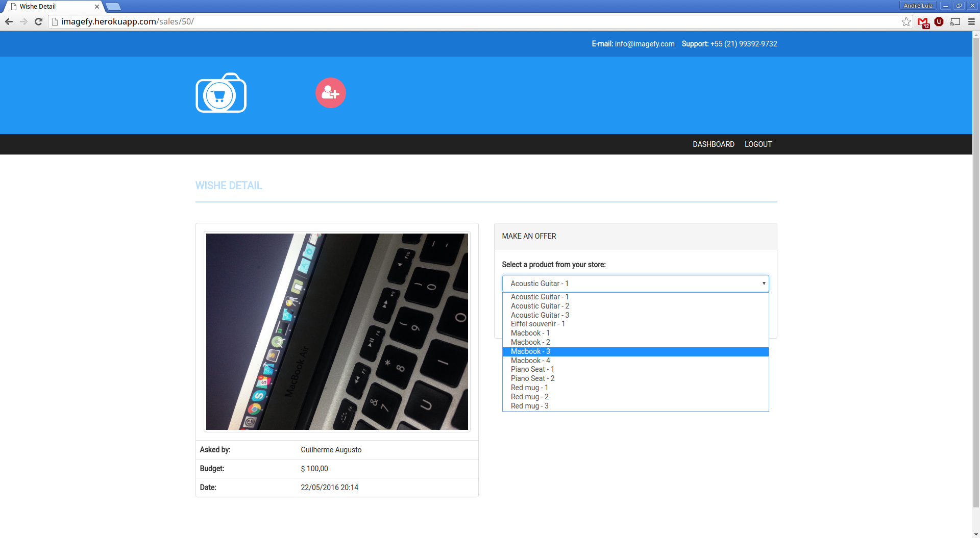Click the scrollbar down arrow

click(976, 534)
